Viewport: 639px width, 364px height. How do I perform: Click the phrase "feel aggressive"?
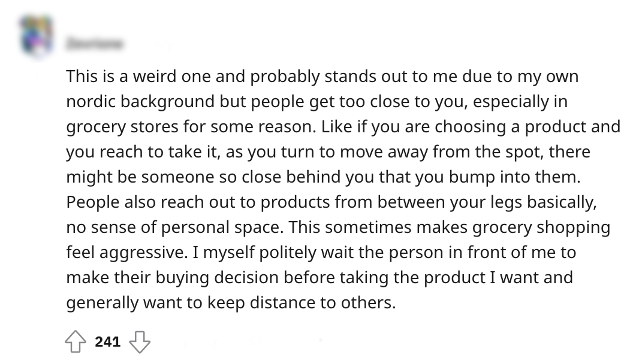tap(125, 253)
